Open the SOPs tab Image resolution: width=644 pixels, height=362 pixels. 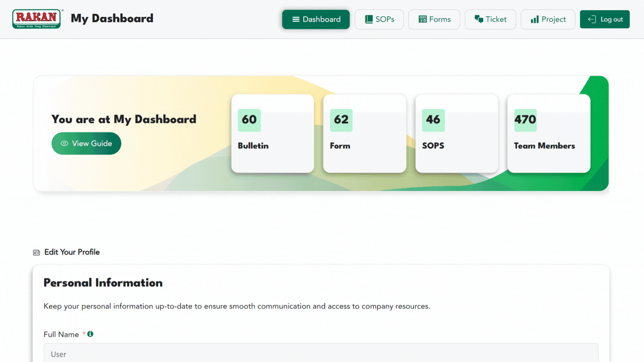(379, 19)
